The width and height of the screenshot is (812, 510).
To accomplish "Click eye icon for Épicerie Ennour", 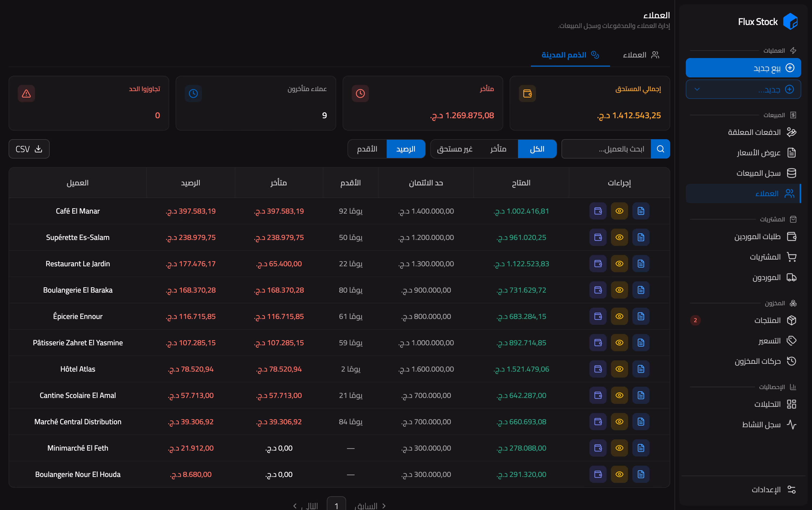I will coord(619,316).
